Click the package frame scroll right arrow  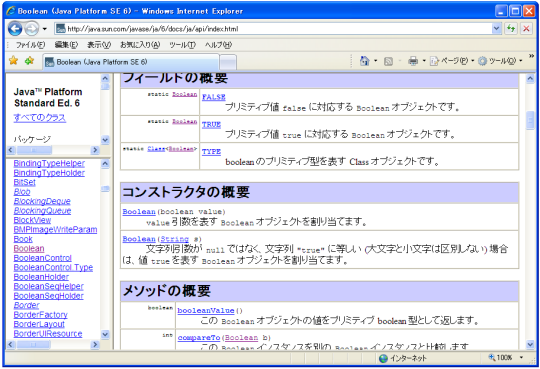[95, 150]
